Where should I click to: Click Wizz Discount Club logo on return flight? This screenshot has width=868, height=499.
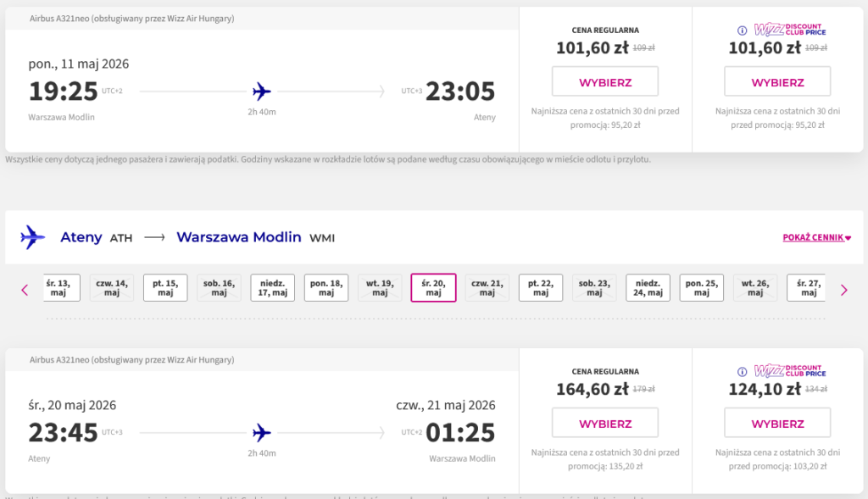(x=789, y=371)
